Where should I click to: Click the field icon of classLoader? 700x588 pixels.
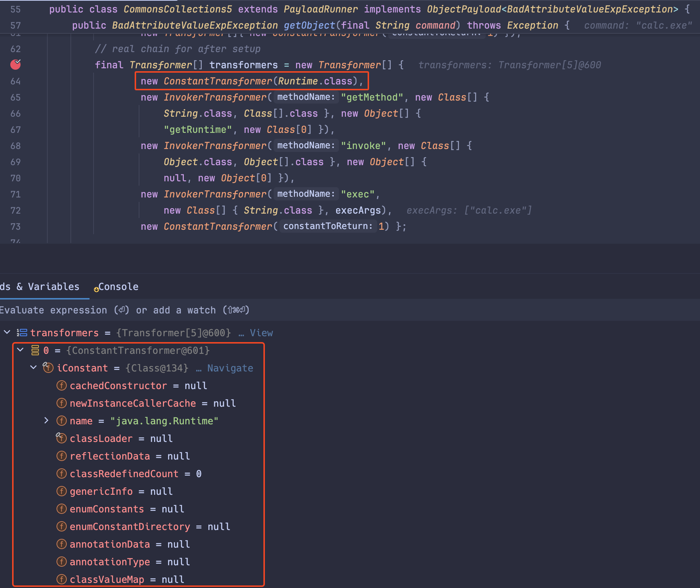(61, 438)
